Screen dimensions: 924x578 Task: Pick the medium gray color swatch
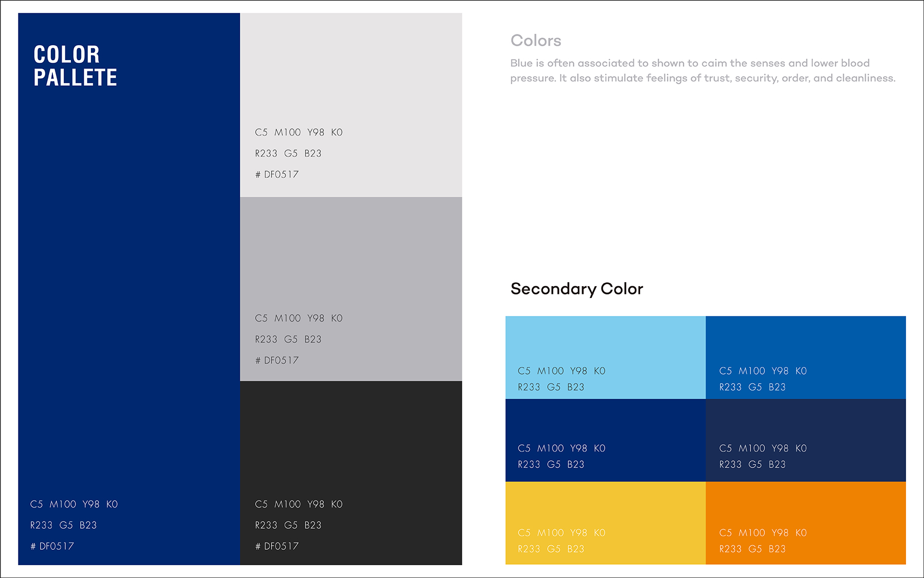tap(351, 257)
